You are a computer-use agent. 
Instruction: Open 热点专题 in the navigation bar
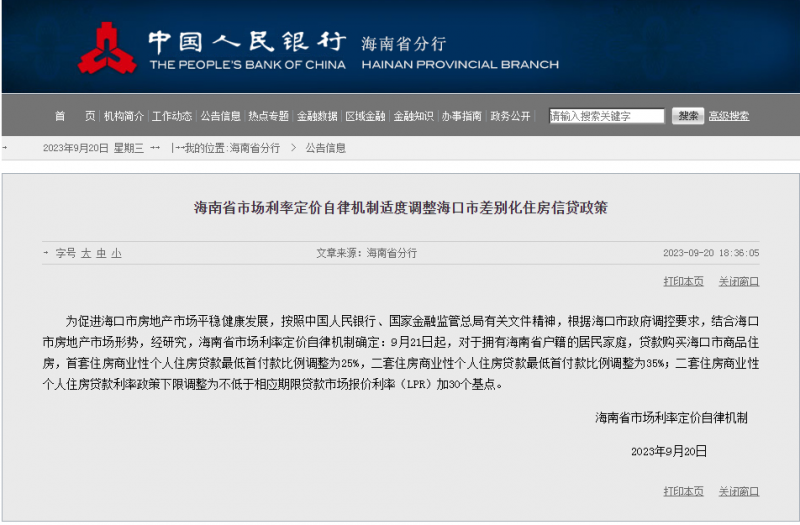coord(268,116)
